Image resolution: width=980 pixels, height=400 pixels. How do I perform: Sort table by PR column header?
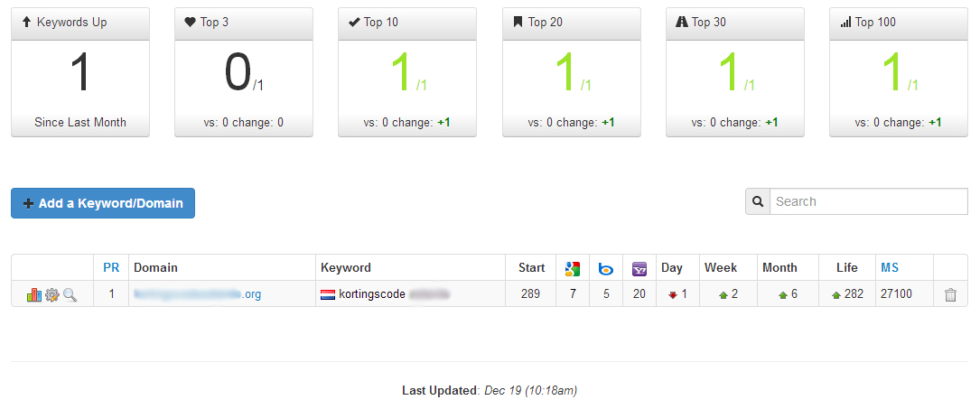tap(111, 267)
